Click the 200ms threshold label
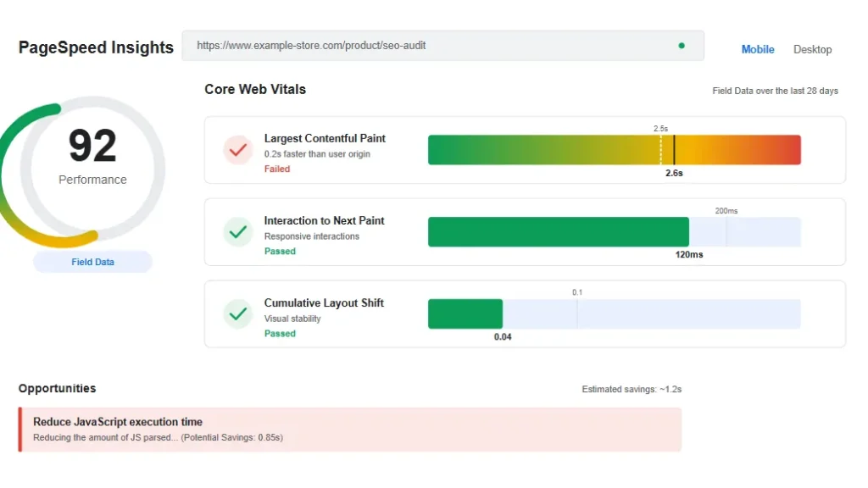Image resolution: width=868 pixels, height=488 pixels. tap(726, 211)
